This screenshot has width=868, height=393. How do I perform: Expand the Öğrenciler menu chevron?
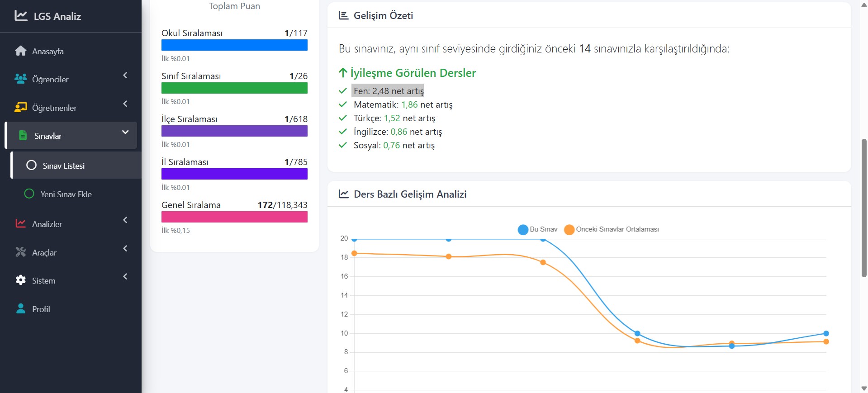click(x=125, y=76)
